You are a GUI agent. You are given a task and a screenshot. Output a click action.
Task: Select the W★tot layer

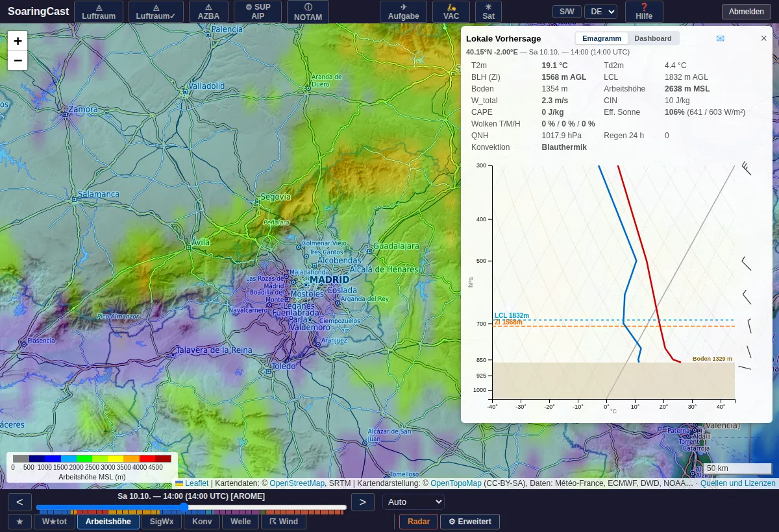tap(55, 522)
